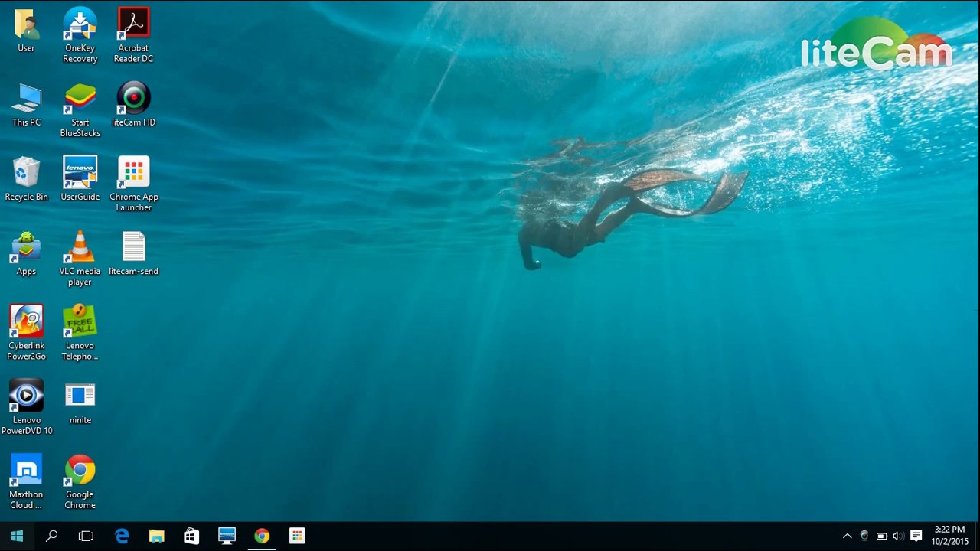Select the Start BlueStacks icon

click(80, 110)
